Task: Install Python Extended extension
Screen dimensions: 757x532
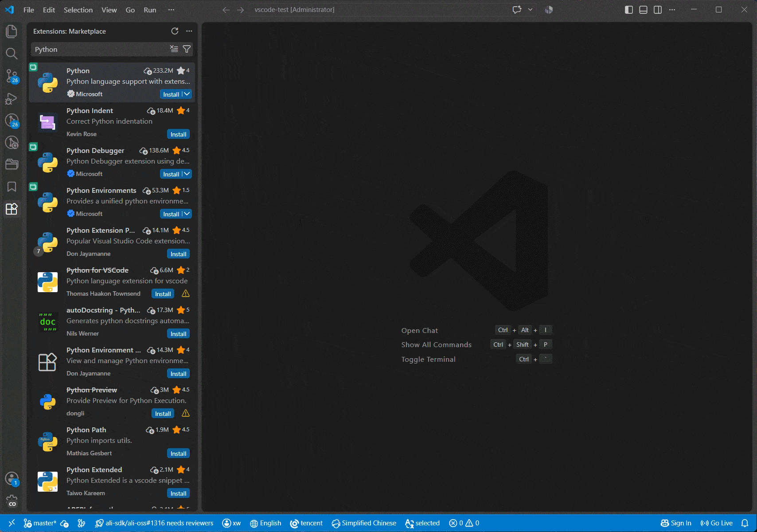Action: [x=178, y=493]
